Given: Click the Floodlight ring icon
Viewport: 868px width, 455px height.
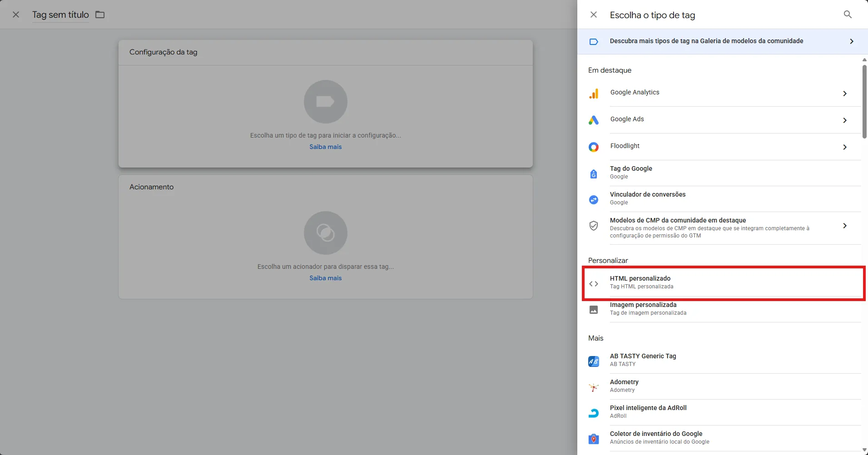Looking at the screenshot, I should (x=594, y=147).
